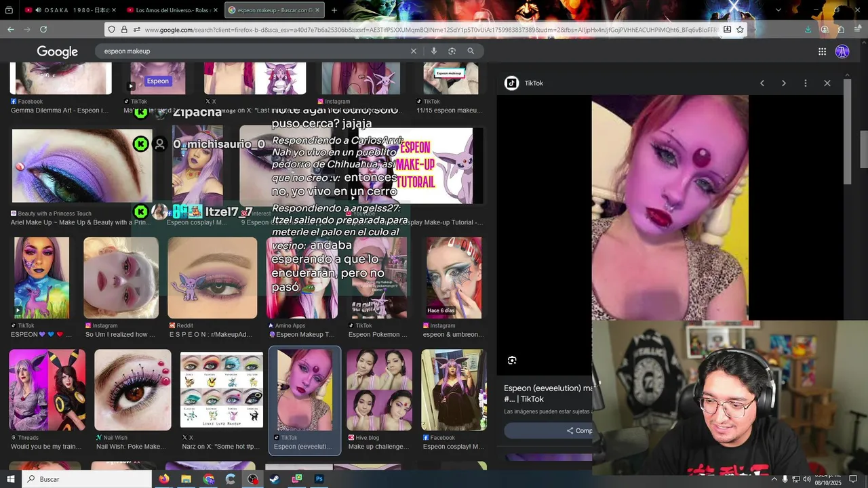
Task: Click the Lens search icon under the preview
Action: coord(512,361)
